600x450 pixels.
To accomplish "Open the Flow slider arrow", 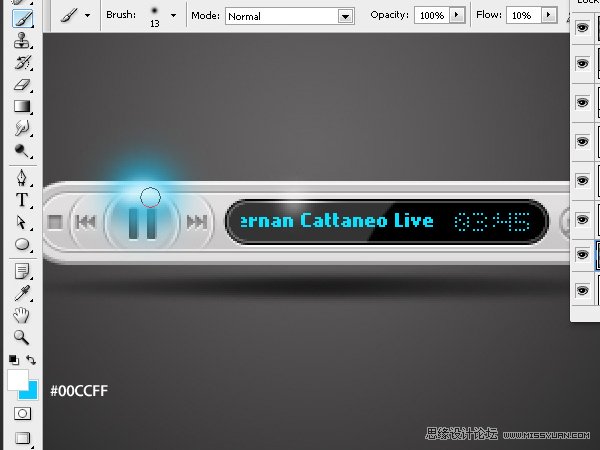I will 549,15.
